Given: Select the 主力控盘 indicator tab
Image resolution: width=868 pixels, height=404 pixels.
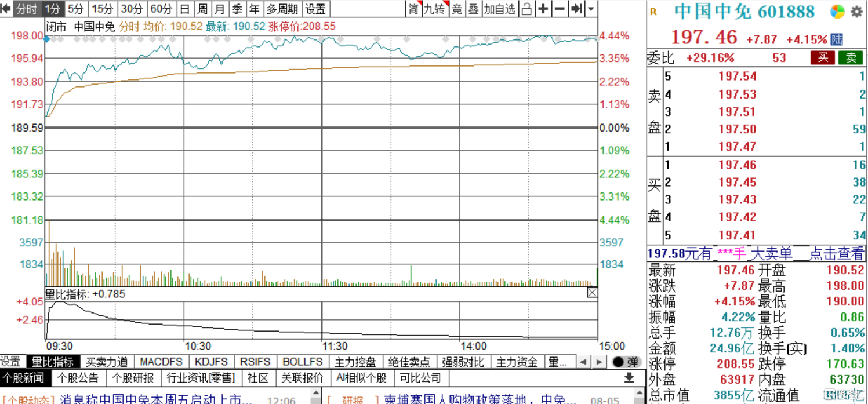Looking at the screenshot, I should [355, 362].
